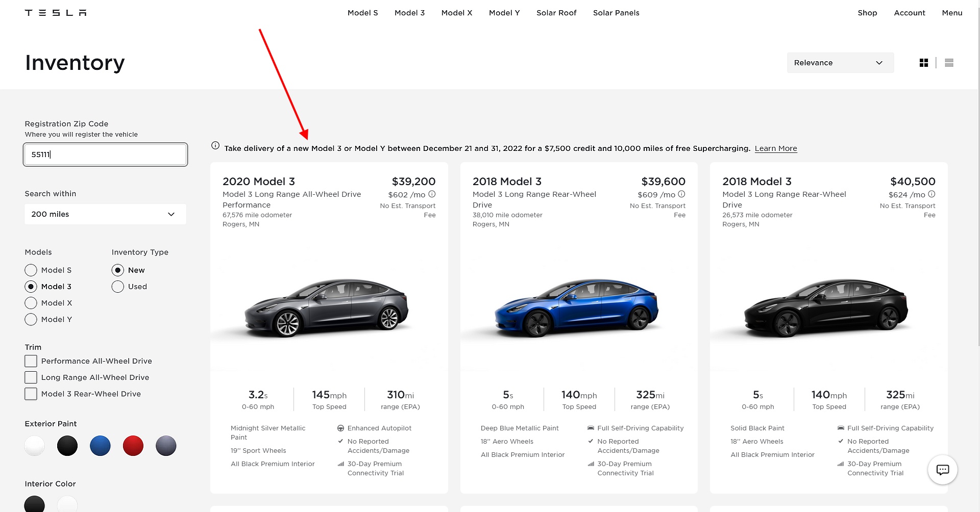The image size is (980, 512).
Task: Click the blue Model 3 car image
Action: (577, 309)
